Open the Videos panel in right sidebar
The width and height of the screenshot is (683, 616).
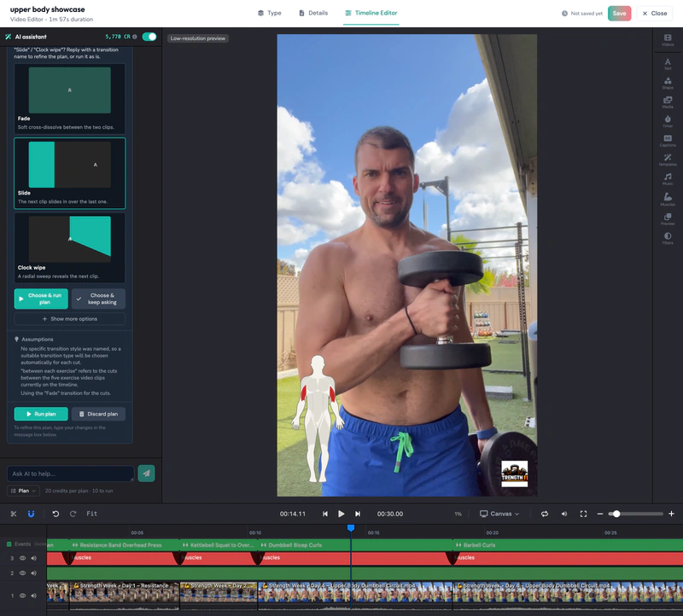pos(668,40)
